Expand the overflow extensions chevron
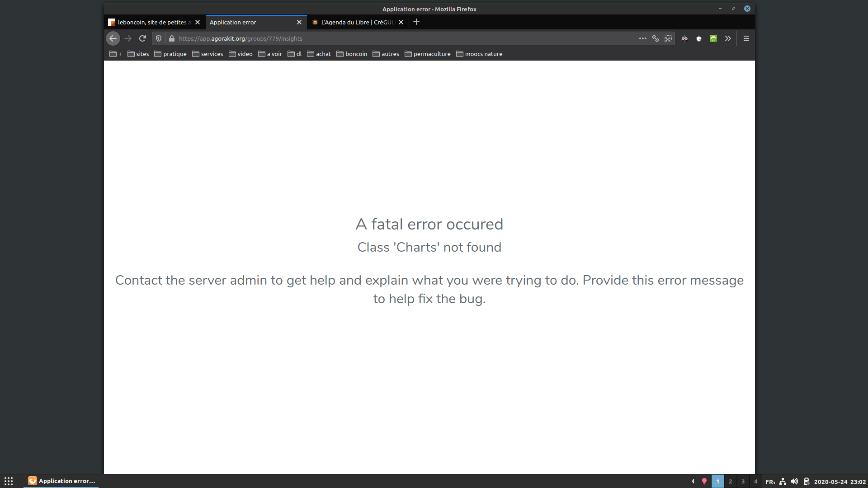This screenshot has height=488, width=868. point(728,38)
